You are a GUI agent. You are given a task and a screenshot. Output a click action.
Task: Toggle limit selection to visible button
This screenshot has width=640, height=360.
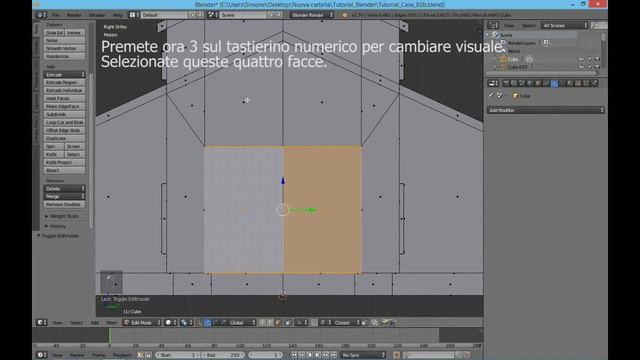point(288,322)
